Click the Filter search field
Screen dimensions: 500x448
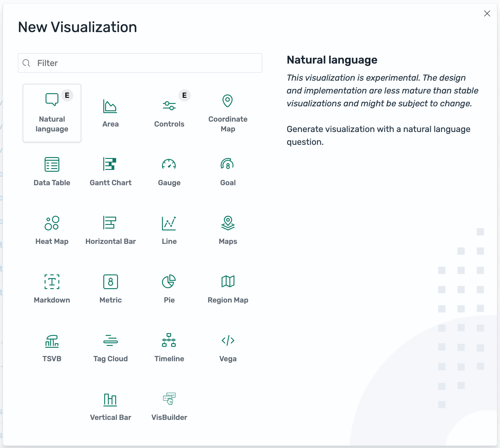tap(140, 63)
